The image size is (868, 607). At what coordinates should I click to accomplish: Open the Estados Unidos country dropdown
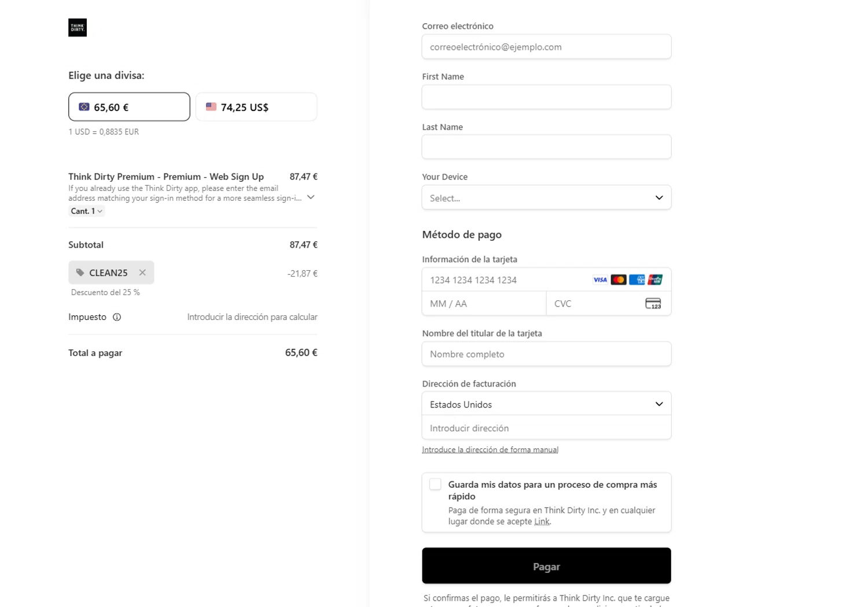[546, 404]
